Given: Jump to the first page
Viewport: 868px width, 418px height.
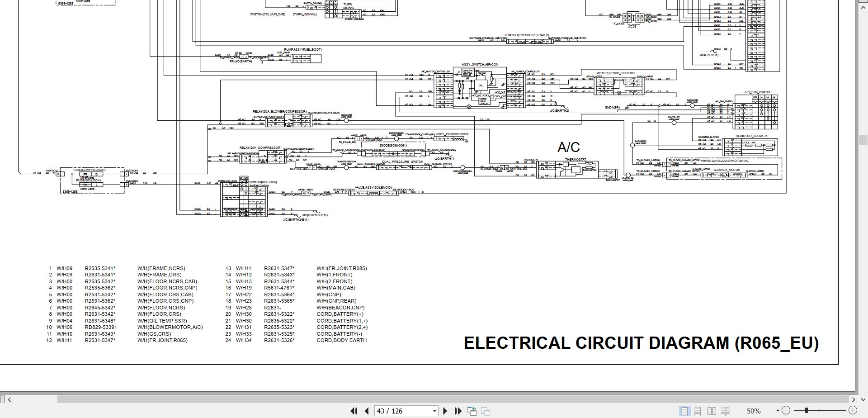Looking at the screenshot, I should pyautogui.click(x=354, y=411).
